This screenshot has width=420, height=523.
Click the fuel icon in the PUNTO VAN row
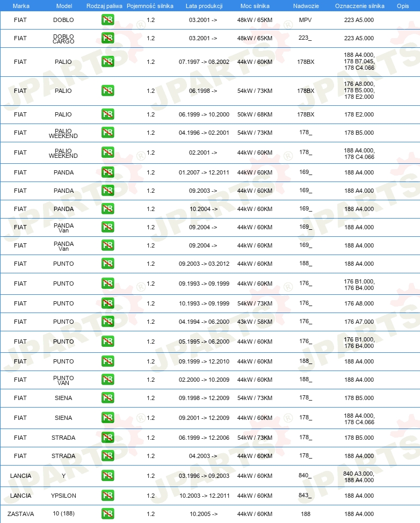coord(108,380)
